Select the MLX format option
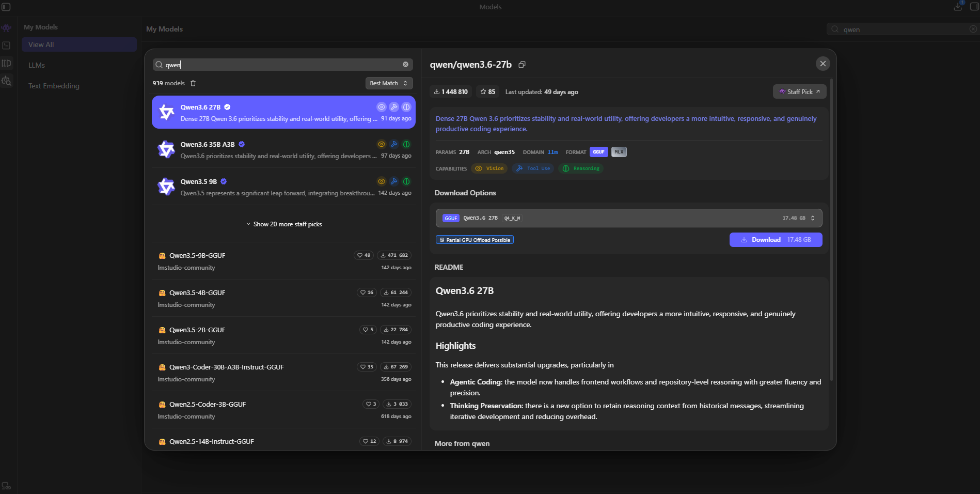The image size is (980, 494). click(x=619, y=152)
